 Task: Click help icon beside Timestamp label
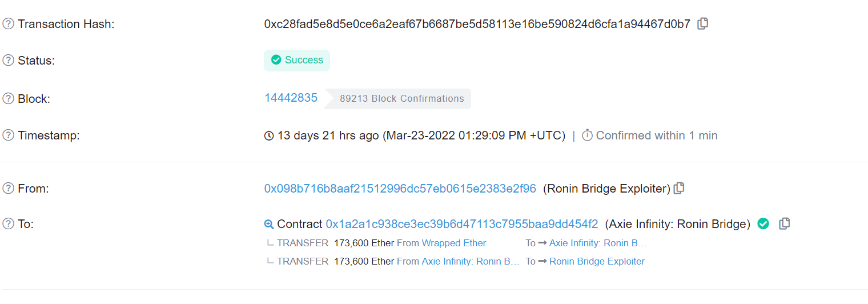pyautogui.click(x=8, y=135)
